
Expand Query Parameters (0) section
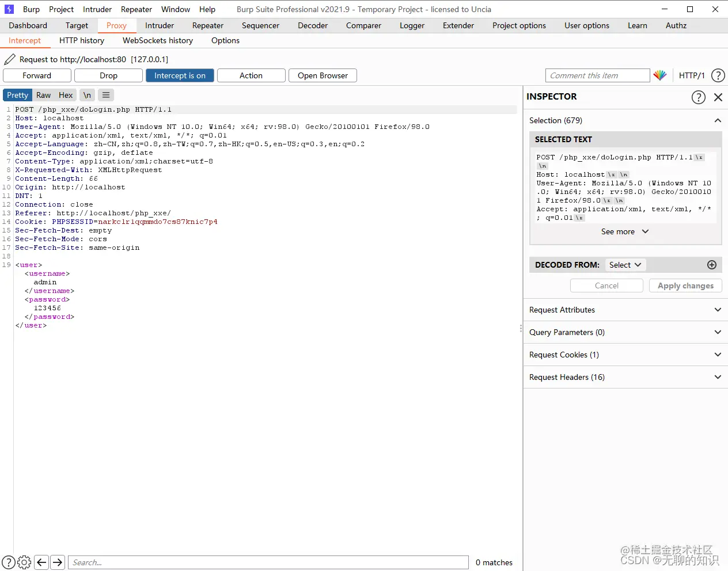click(625, 332)
